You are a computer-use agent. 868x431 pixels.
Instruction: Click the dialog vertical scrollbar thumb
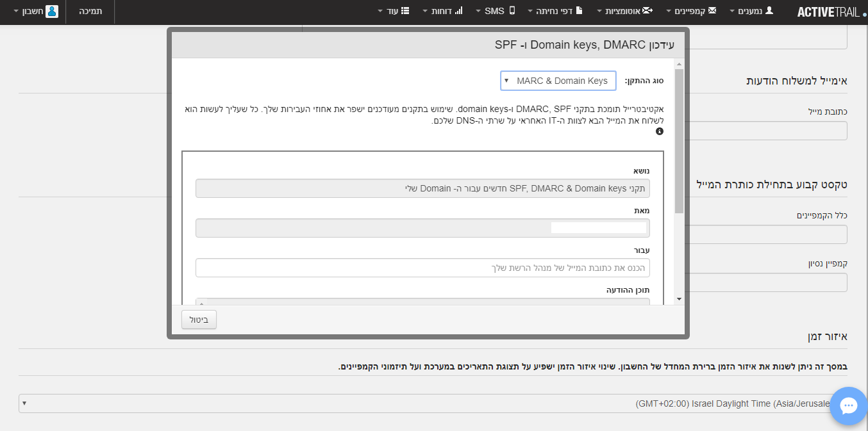(x=679, y=141)
